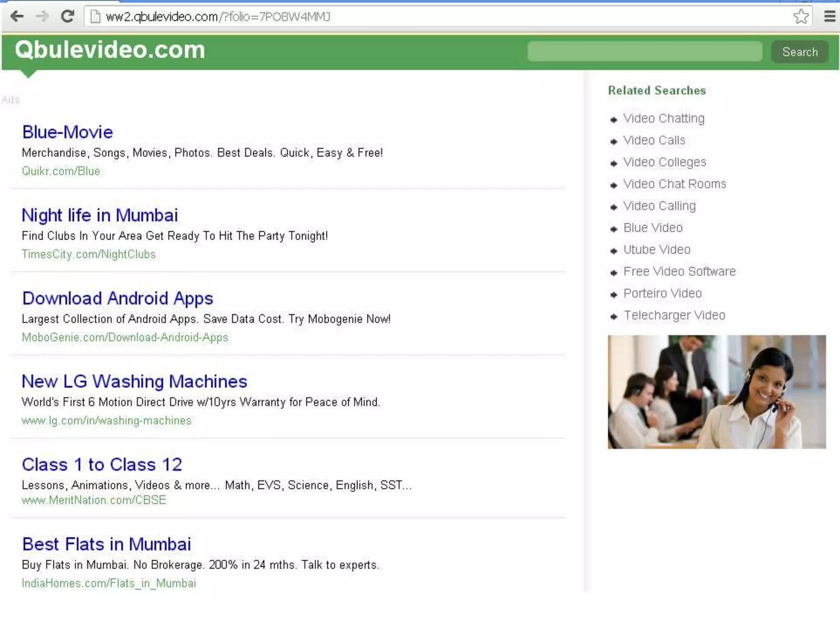Click the Qbulevideo.com site title
This screenshot has width=840, height=630.
[110, 50]
